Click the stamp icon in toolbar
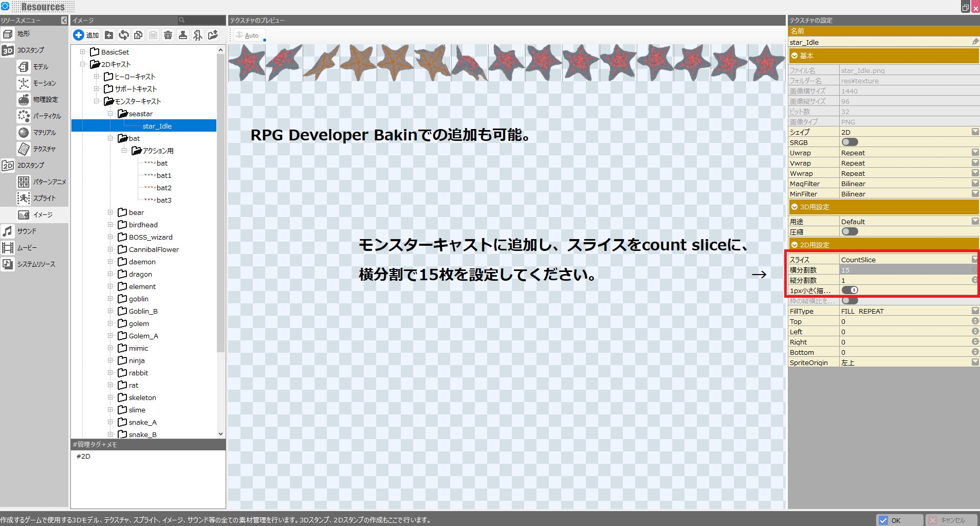This screenshot has height=526, width=980. click(x=182, y=35)
